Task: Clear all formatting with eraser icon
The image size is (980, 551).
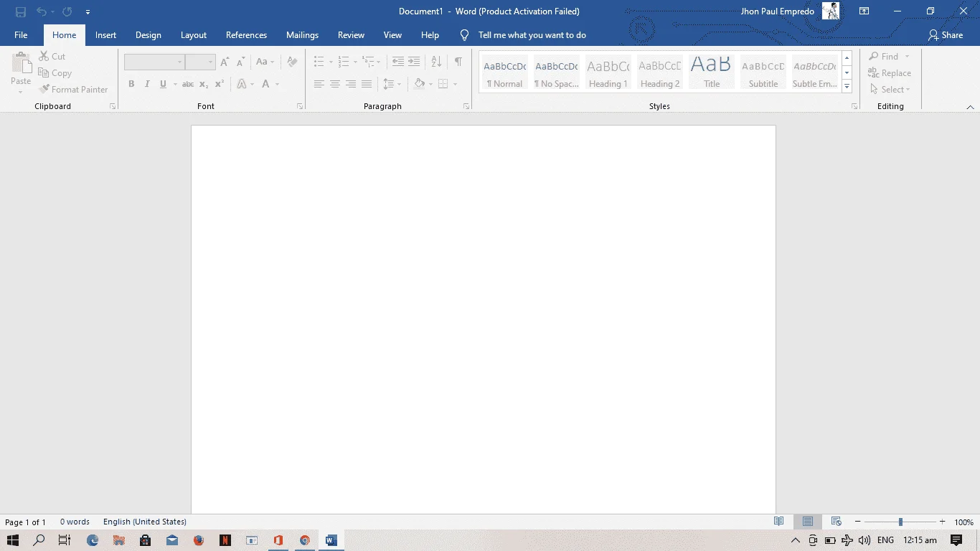Action: coord(292,62)
